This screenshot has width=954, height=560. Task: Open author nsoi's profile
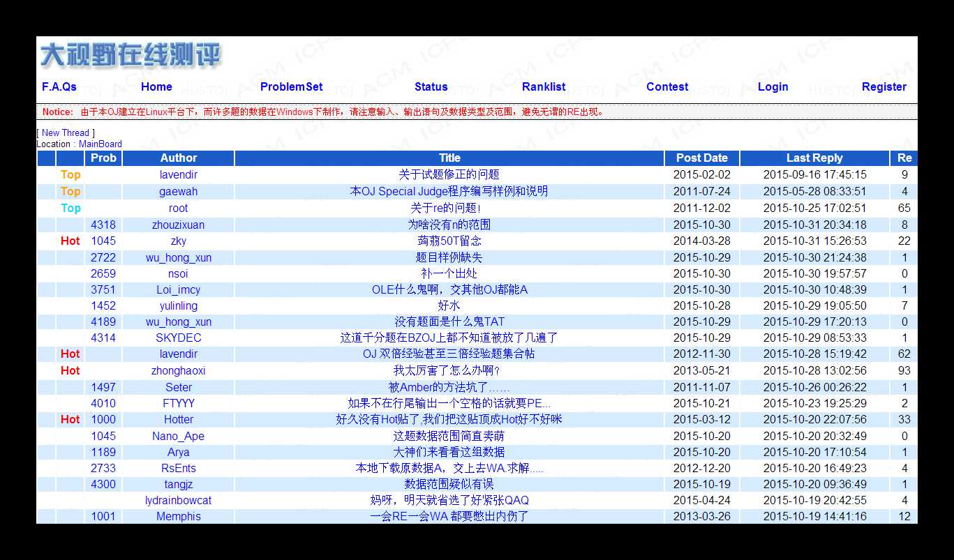point(179,273)
